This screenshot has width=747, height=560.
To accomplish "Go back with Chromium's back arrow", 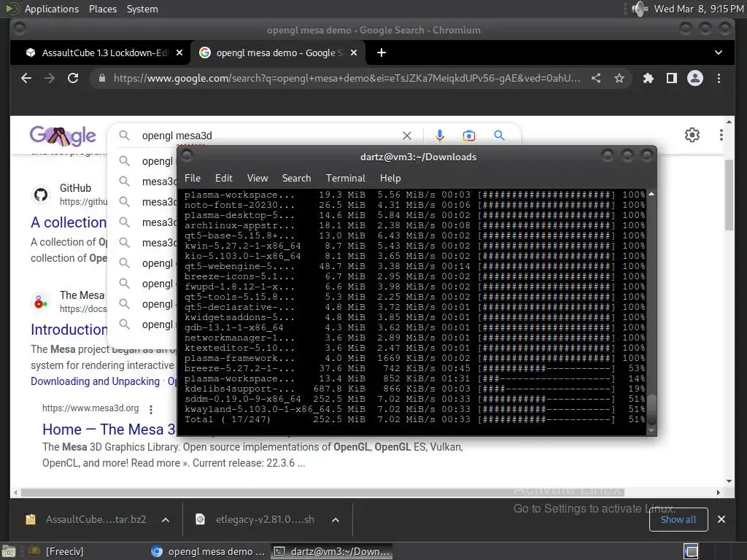I will [26, 78].
